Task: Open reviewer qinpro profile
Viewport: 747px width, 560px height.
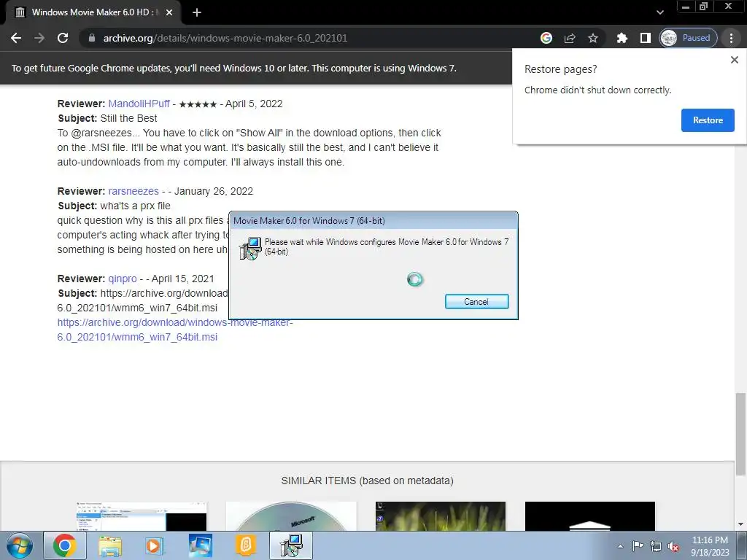Action: point(123,279)
